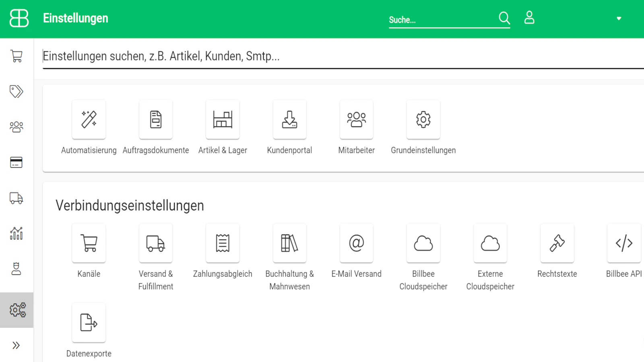The width and height of the screenshot is (644, 362).
Task: Open Rechtstexte settings
Action: pos(557,243)
